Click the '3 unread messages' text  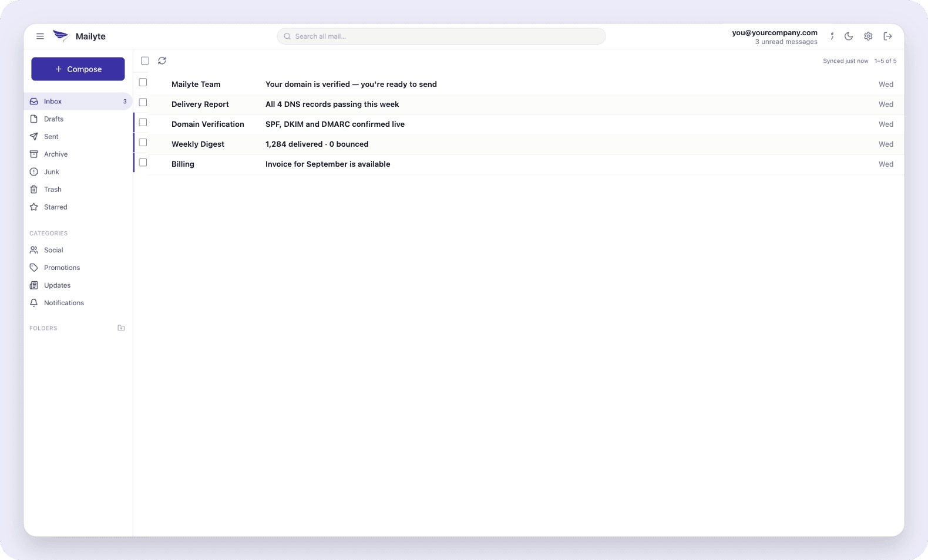(786, 42)
